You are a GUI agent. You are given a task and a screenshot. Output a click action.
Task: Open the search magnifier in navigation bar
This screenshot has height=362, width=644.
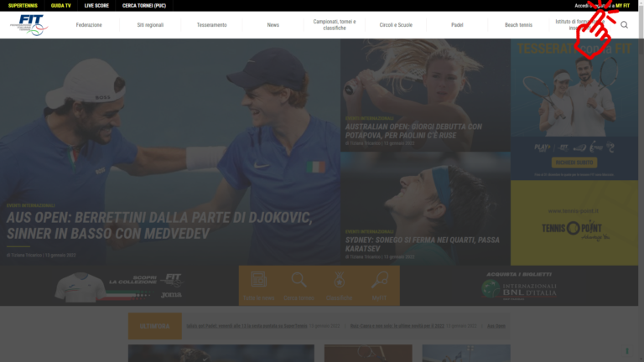[x=624, y=25]
